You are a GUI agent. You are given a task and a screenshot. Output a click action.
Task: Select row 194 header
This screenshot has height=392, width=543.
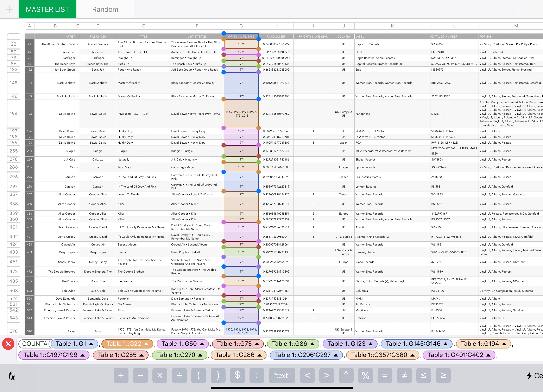[14, 114]
